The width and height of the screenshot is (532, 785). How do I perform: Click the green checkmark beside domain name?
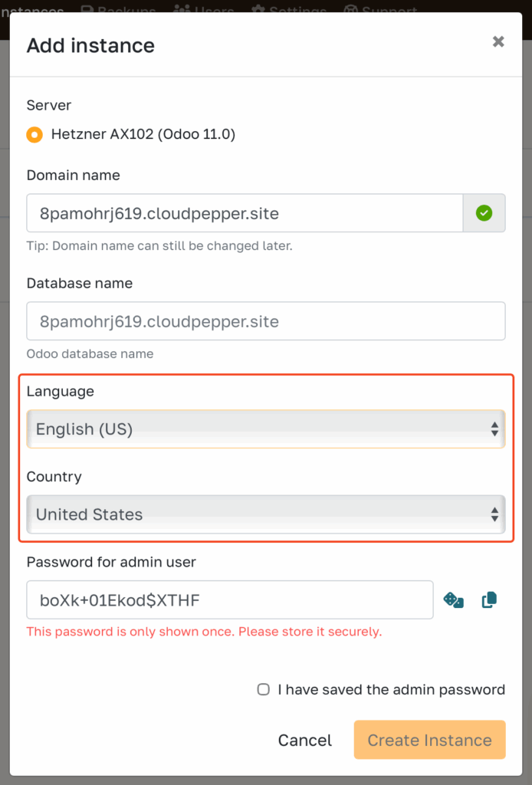click(x=484, y=212)
